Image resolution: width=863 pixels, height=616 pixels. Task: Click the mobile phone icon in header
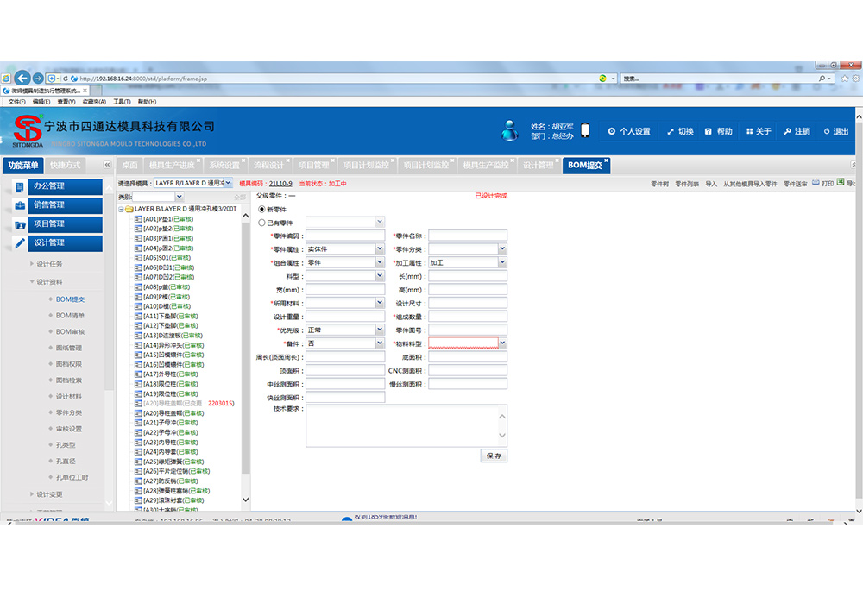click(x=584, y=131)
